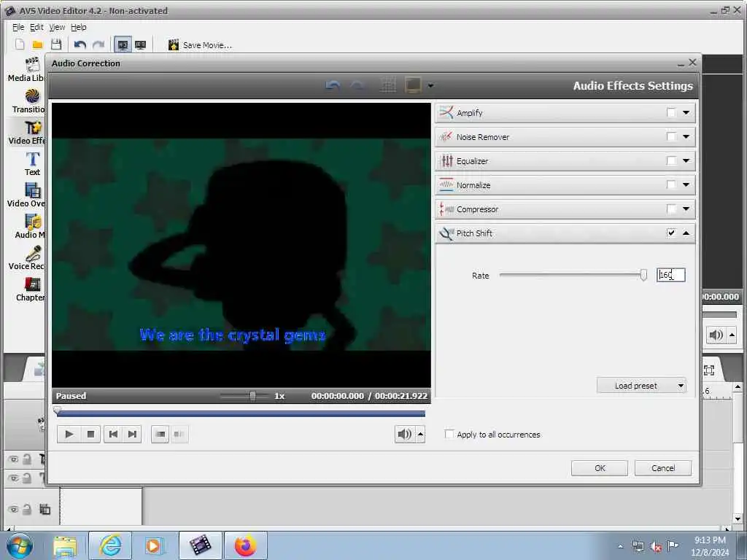Toggle visibility eye on the bottom timeline track
747x560 pixels.
pos(13,509)
